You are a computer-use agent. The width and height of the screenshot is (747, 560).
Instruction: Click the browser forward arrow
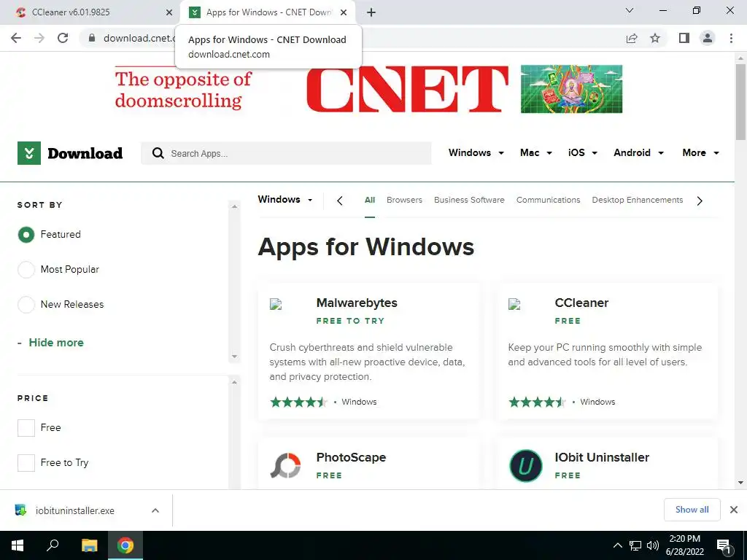point(39,38)
